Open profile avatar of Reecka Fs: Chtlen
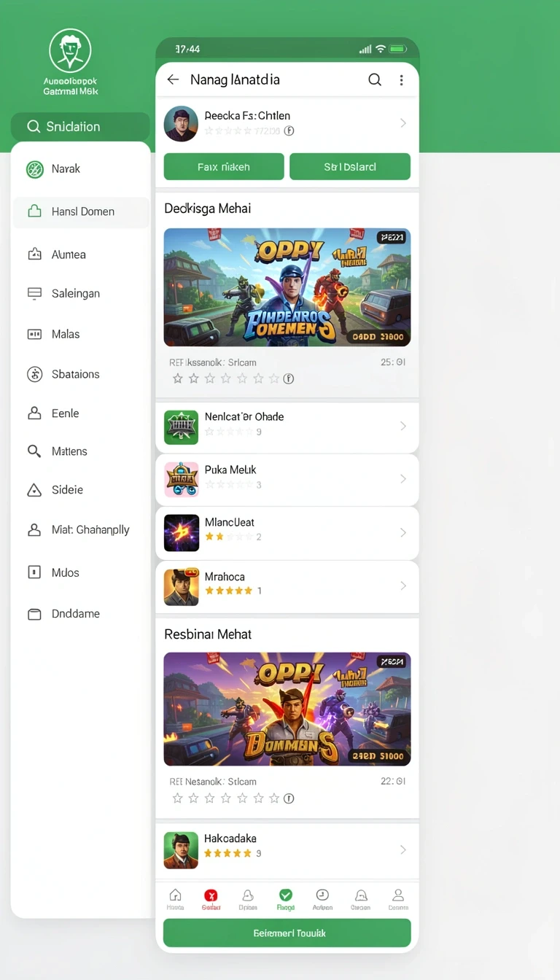The height and width of the screenshot is (980, 560). tap(181, 123)
